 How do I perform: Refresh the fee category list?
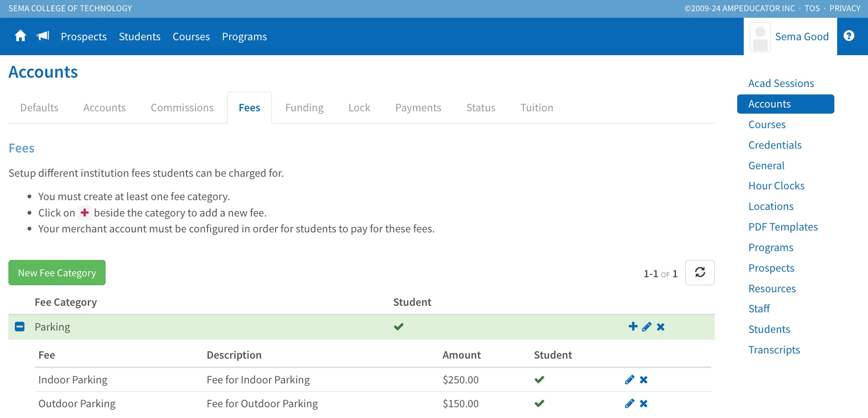coord(700,273)
